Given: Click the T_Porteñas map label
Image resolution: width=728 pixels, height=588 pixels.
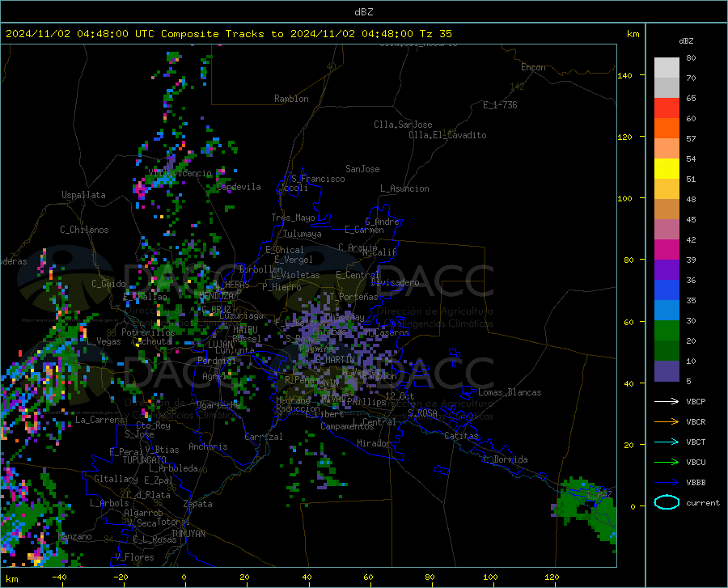Looking at the screenshot, I should (353, 297).
